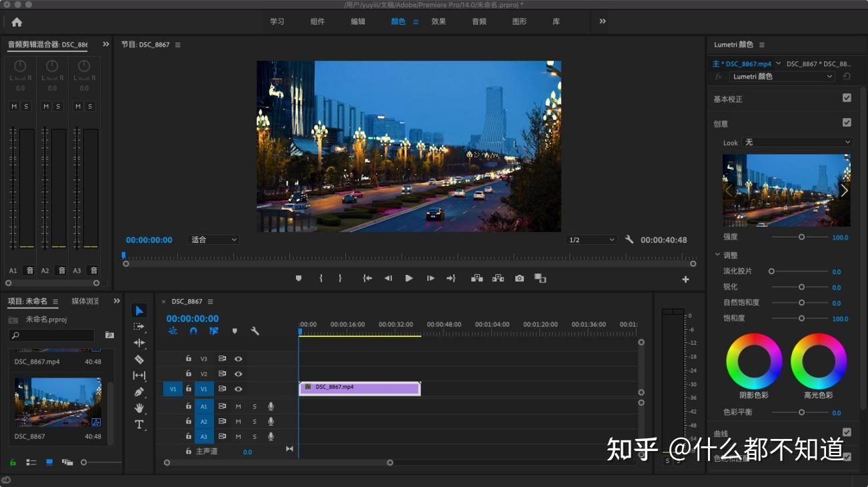
Task: Switch to the Editing workspace
Action: [x=358, y=21]
